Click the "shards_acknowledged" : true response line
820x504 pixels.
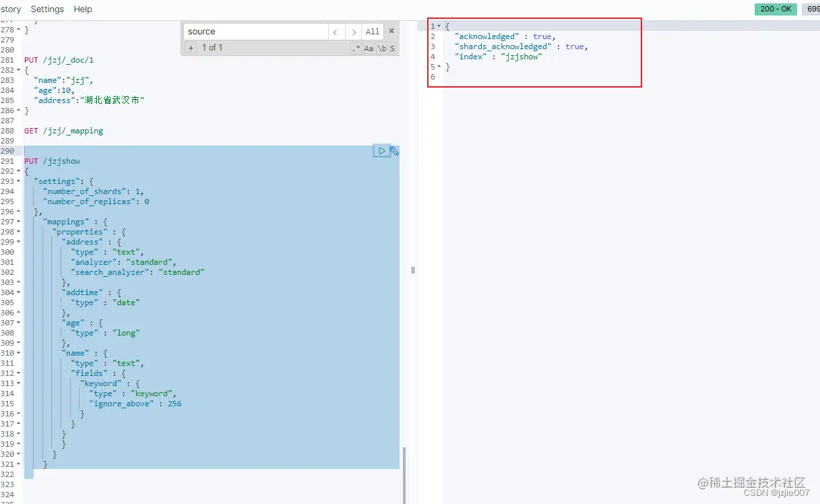click(522, 46)
